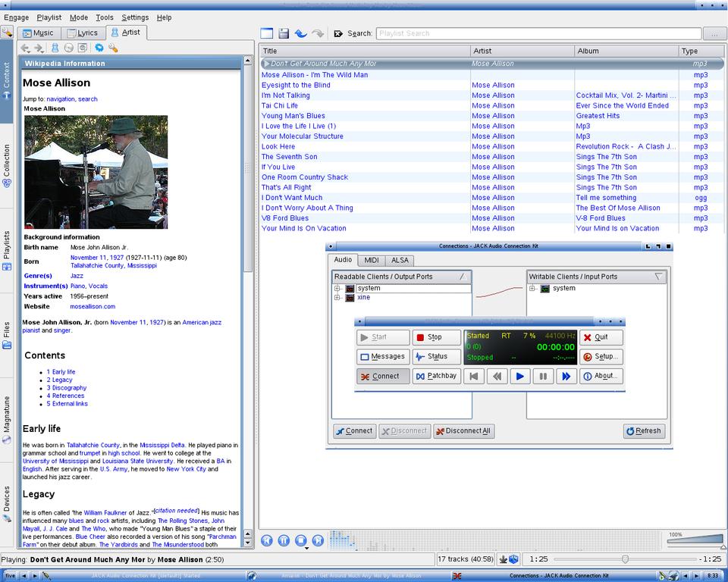Click the back arrow in Artist panel

point(25,48)
